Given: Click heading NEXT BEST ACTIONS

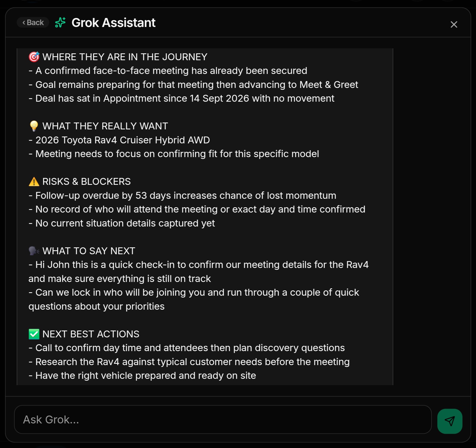Looking at the screenshot, I should (x=91, y=334).
